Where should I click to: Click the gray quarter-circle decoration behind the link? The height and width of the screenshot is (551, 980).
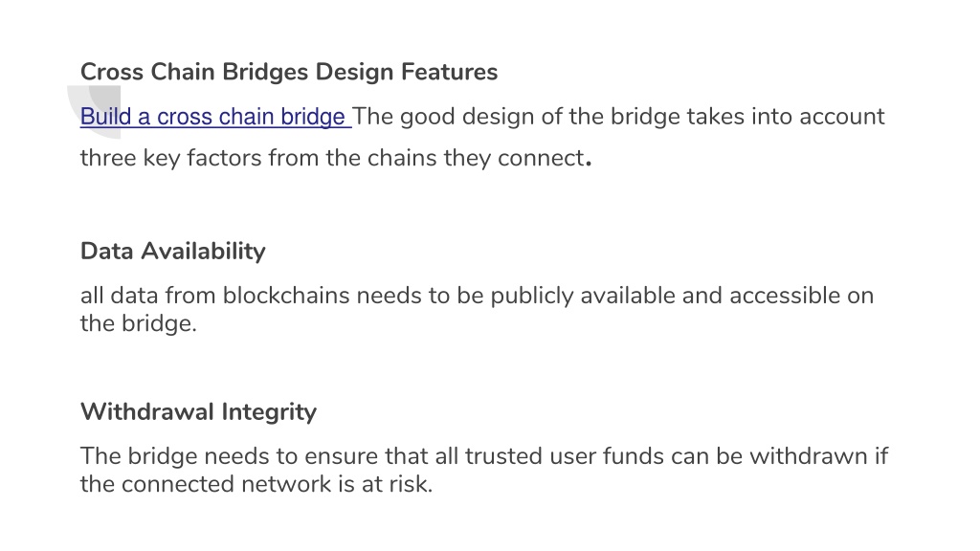(x=95, y=112)
